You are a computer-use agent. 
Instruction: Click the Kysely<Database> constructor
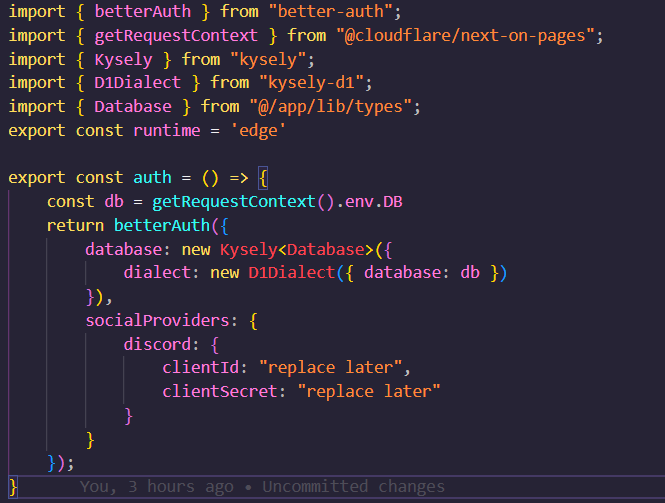(296, 249)
